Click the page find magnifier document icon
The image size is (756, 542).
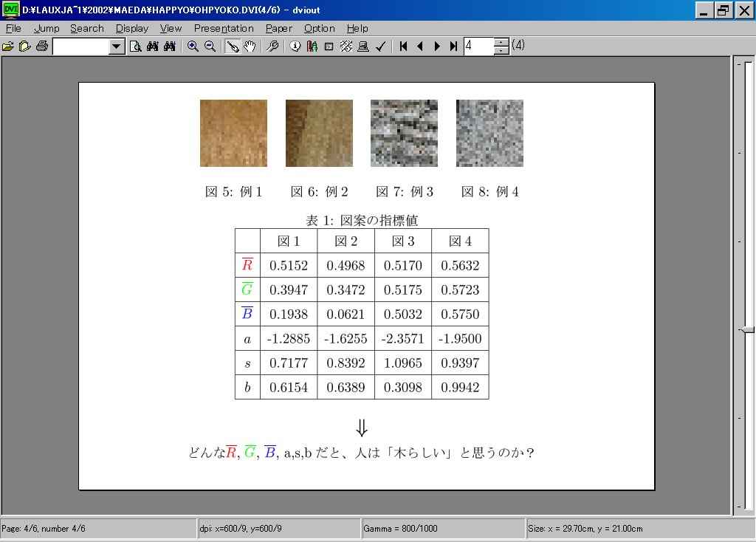136,47
